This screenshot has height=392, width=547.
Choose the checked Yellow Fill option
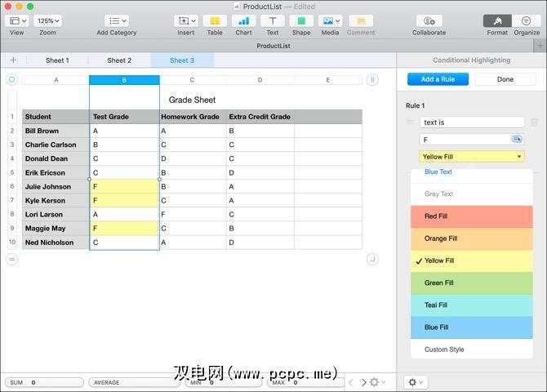pyautogui.click(x=472, y=261)
